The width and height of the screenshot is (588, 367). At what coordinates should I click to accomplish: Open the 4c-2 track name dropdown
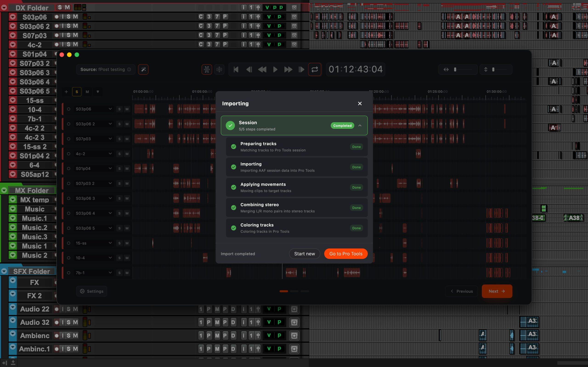click(x=110, y=154)
